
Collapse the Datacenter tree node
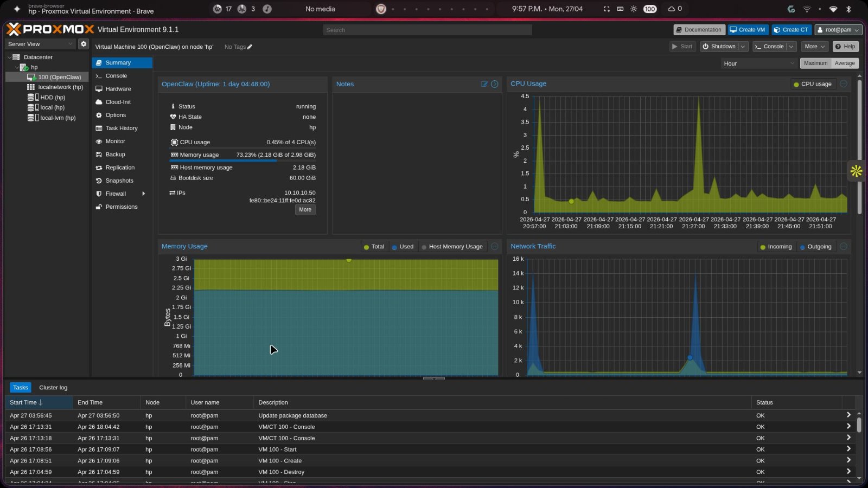(x=9, y=57)
